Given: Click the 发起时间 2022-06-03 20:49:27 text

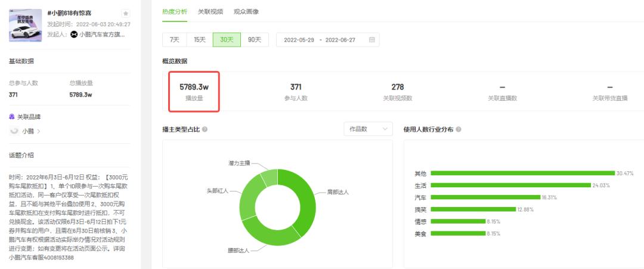Looking at the screenshot, I should pyautogui.click(x=89, y=24).
